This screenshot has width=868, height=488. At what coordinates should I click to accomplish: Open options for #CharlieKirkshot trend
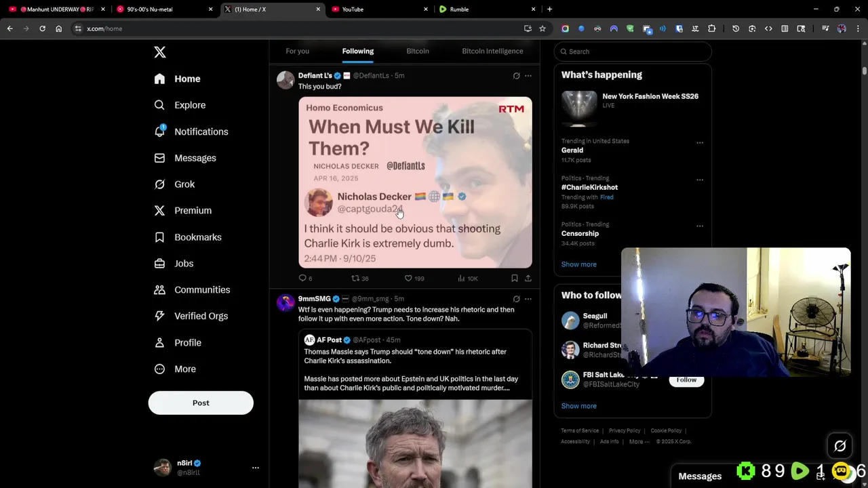[700, 180]
